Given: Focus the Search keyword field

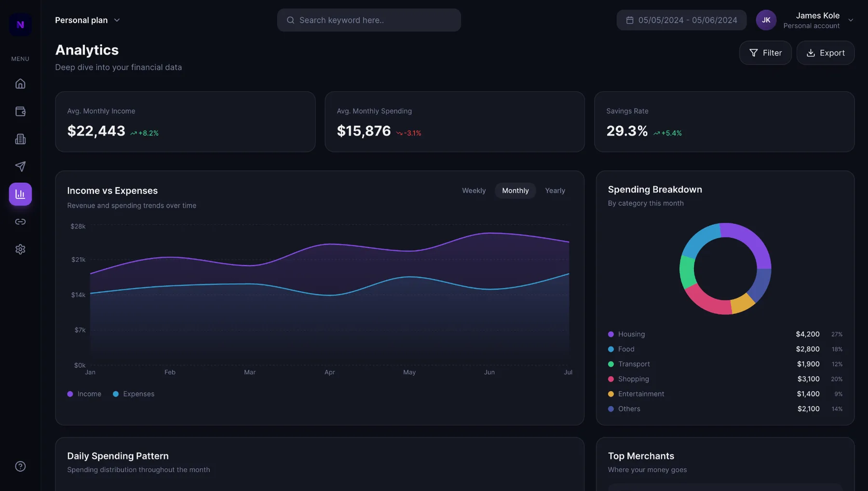Looking at the screenshot, I should coord(369,20).
